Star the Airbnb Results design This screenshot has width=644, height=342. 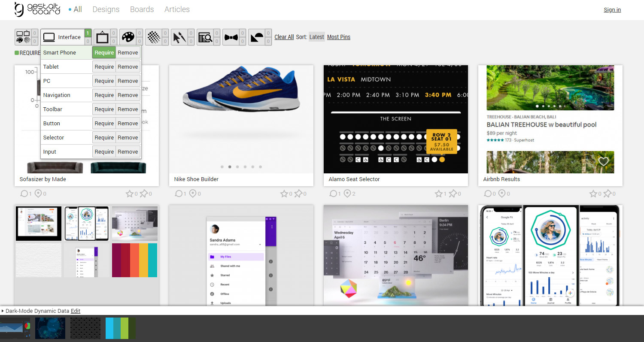pyautogui.click(x=593, y=194)
